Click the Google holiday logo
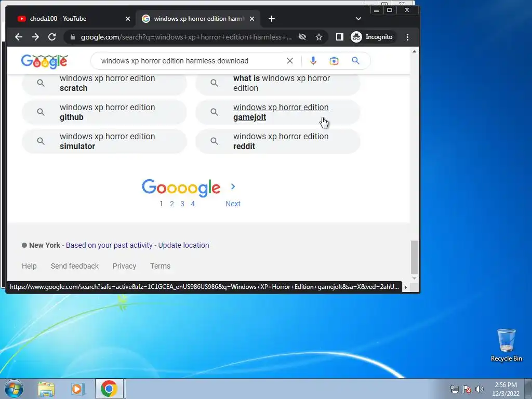Viewport: 532px width, 399px height. (x=45, y=61)
